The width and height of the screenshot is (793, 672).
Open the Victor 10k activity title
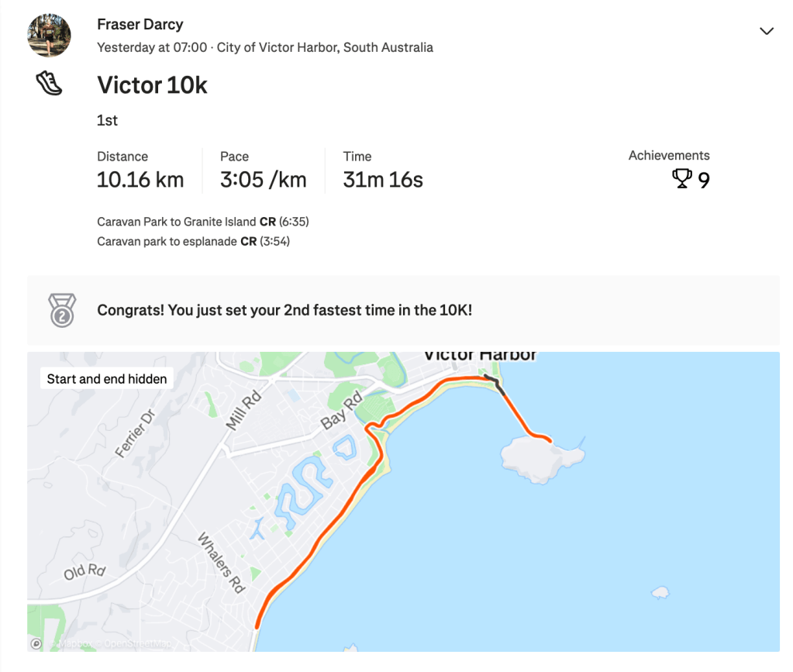click(152, 84)
